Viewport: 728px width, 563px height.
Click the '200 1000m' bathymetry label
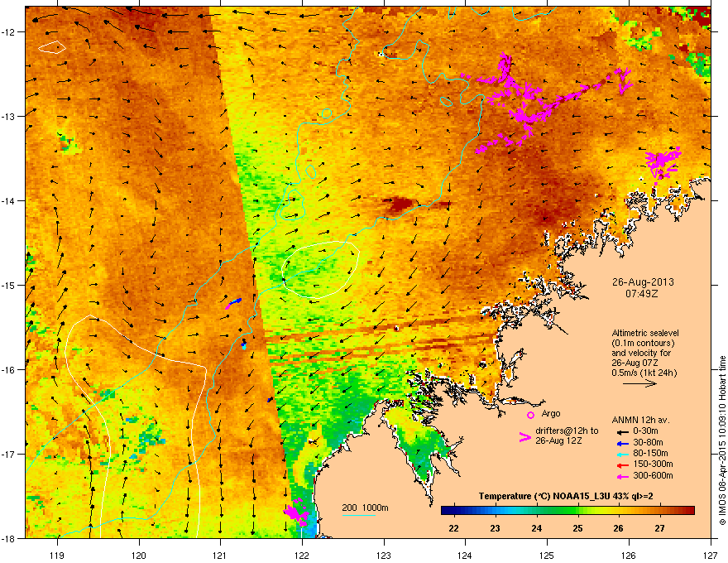(366, 508)
